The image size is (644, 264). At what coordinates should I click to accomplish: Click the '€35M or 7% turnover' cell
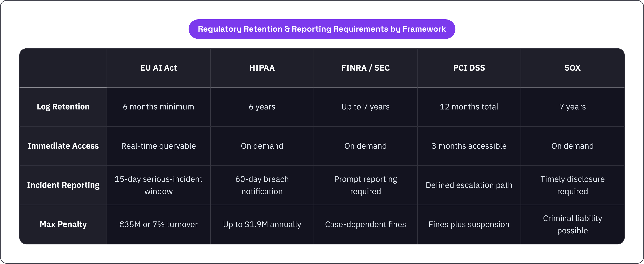tap(158, 225)
